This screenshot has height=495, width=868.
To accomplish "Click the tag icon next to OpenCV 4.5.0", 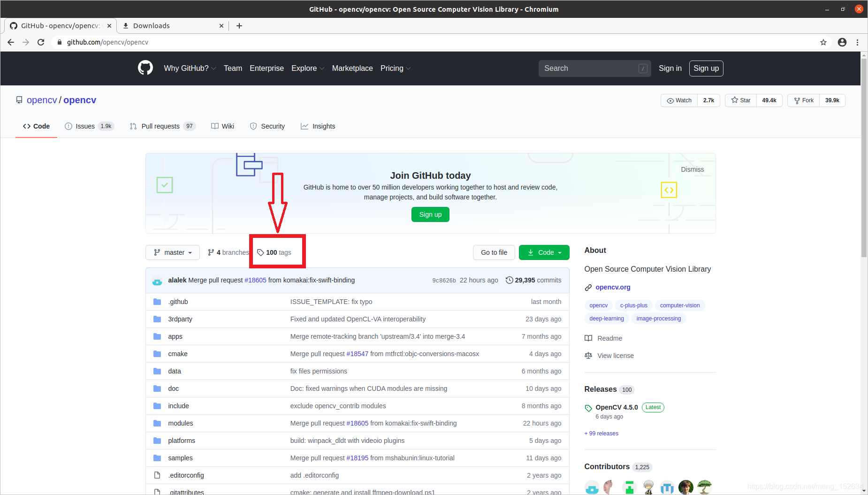I will click(588, 408).
